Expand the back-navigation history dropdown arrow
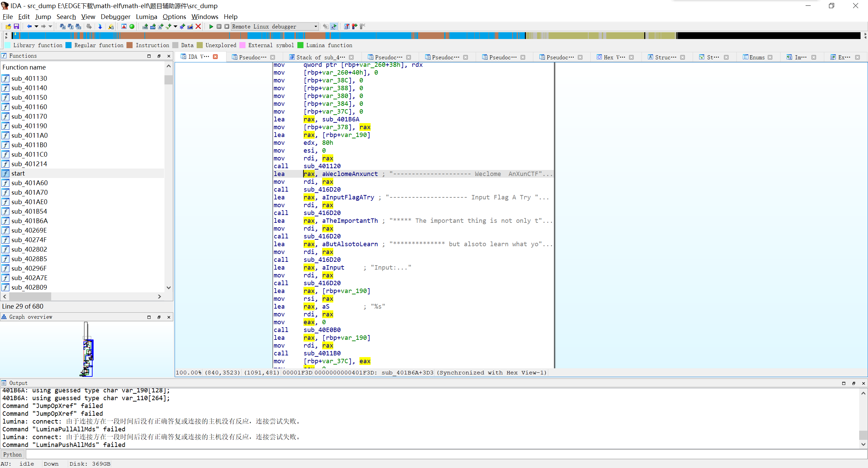 [36, 26]
